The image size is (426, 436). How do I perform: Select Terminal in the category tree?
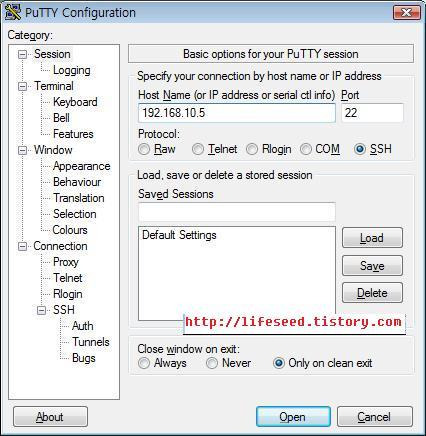[x=54, y=86]
